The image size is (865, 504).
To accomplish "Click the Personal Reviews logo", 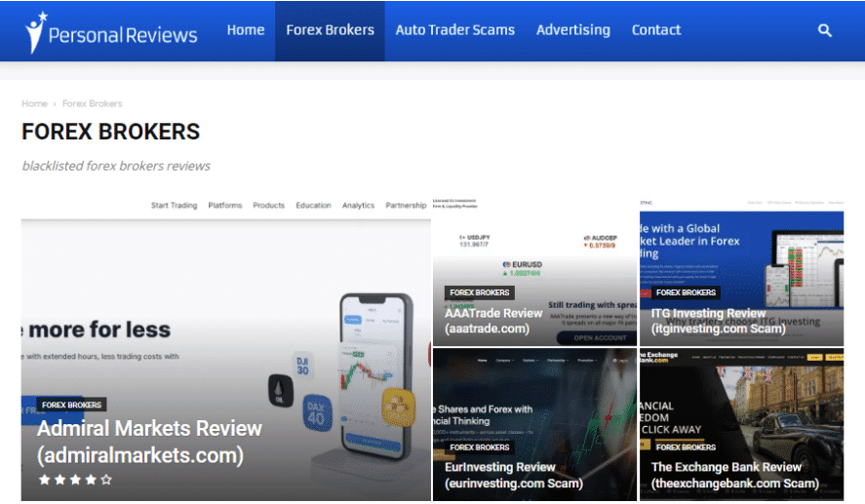I will [x=111, y=33].
